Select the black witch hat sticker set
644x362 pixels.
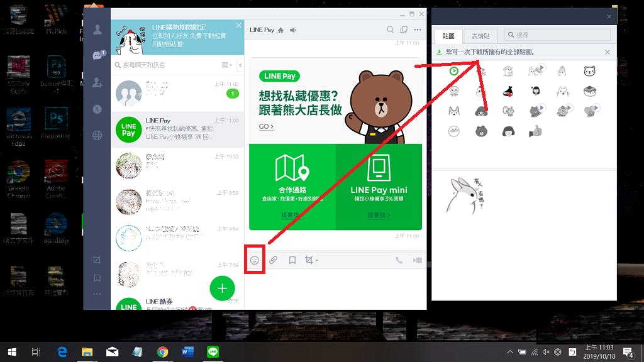coord(508,91)
